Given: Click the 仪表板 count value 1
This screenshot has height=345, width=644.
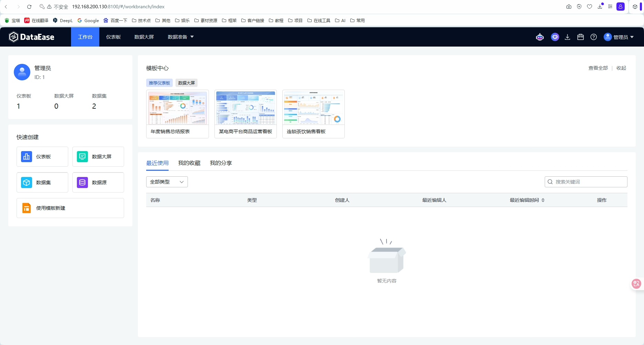Looking at the screenshot, I should [19, 106].
